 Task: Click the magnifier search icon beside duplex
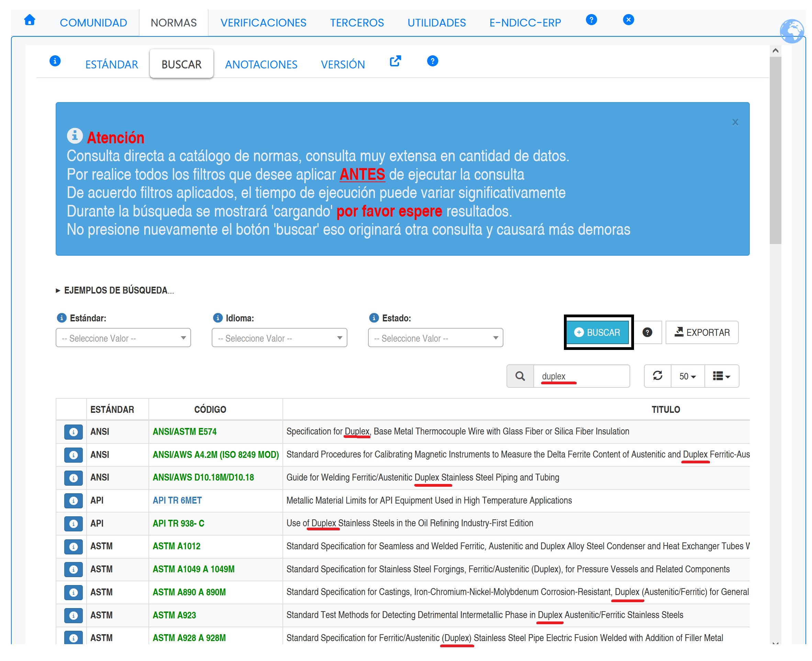click(x=520, y=376)
